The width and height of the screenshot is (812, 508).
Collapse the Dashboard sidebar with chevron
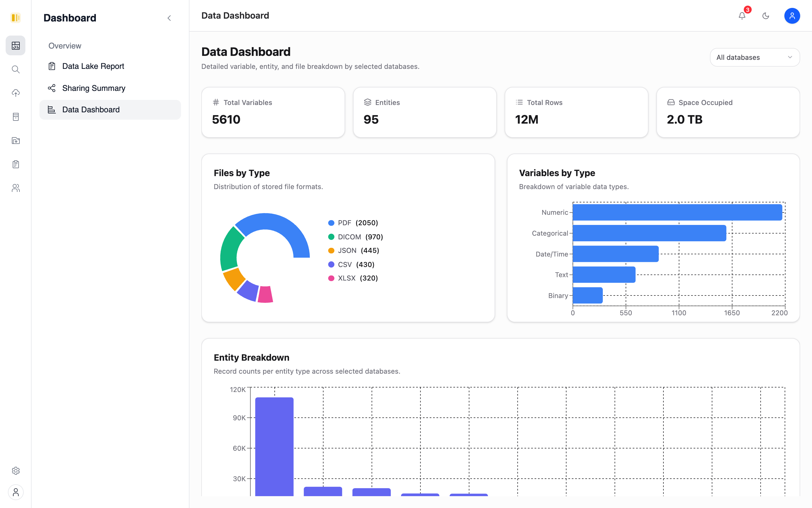coord(169,18)
